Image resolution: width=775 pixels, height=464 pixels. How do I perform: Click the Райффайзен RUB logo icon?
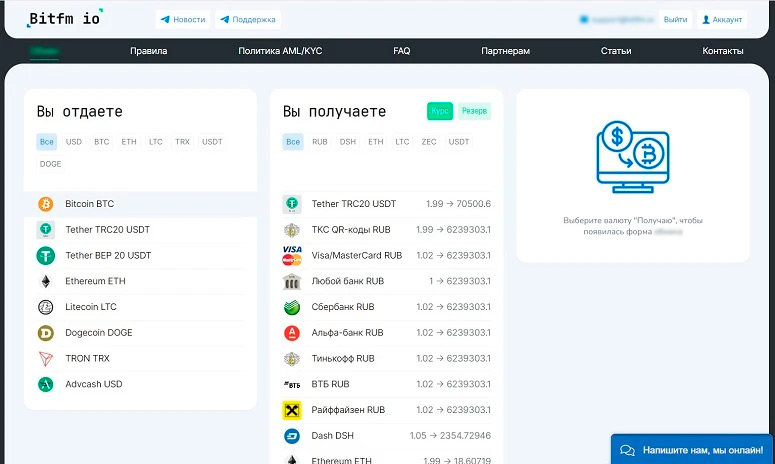coord(292,410)
